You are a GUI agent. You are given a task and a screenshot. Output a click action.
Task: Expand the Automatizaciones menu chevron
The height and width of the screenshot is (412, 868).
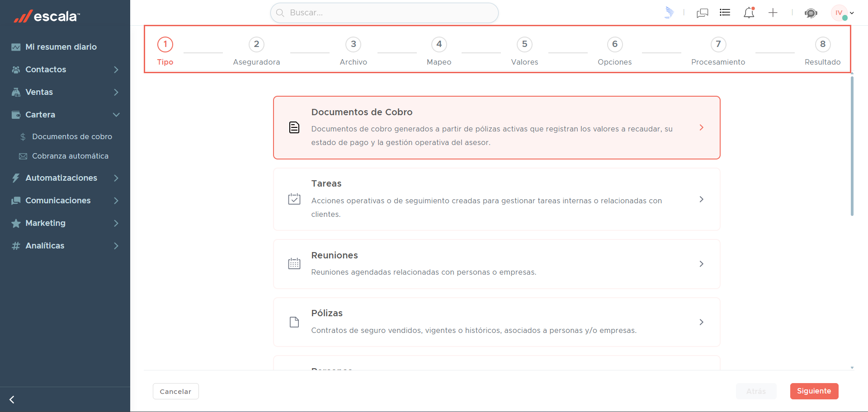click(x=116, y=178)
